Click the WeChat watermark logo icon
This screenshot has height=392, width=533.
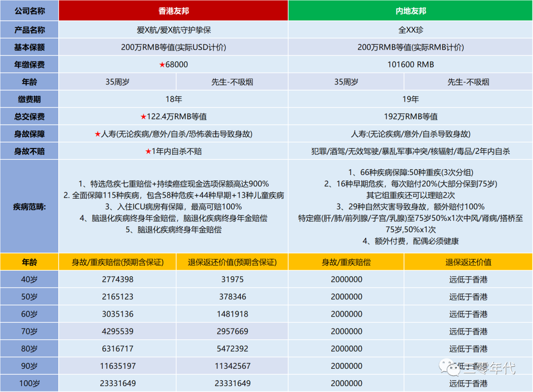coord(450,367)
